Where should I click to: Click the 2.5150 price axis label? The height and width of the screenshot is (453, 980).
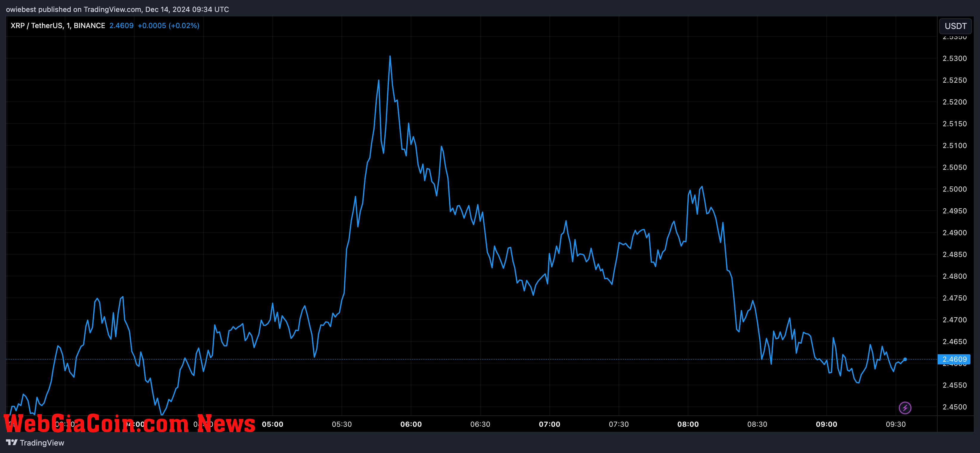tap(955, 124)
